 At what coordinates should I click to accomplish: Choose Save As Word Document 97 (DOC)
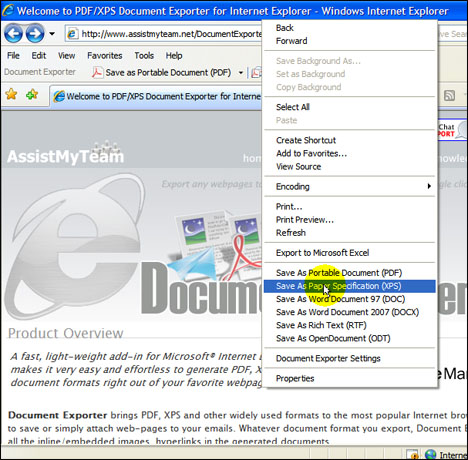click(350, 299)
